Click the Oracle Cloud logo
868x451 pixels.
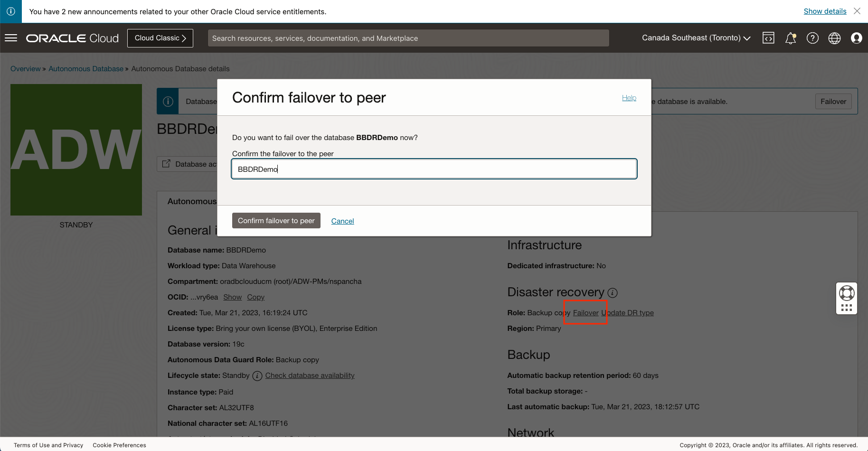[x=72, y=38]
